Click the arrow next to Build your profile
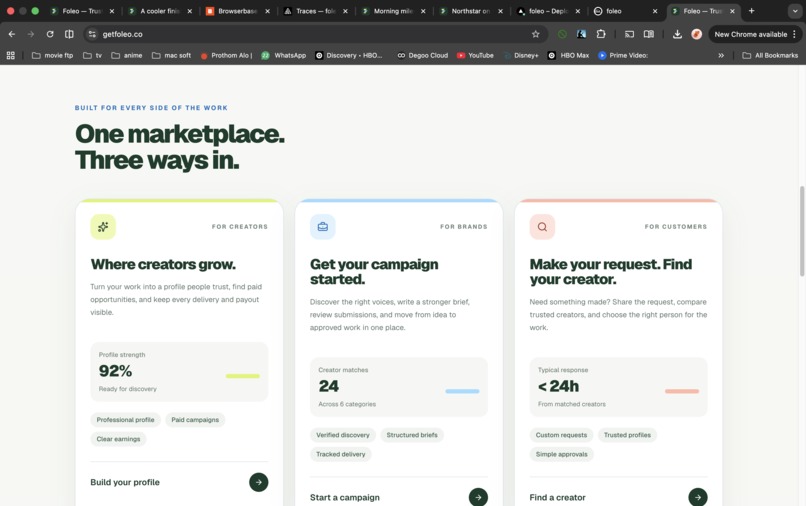Image resolution: width=806 pixels, height=506 pixels. click(259, 482)
